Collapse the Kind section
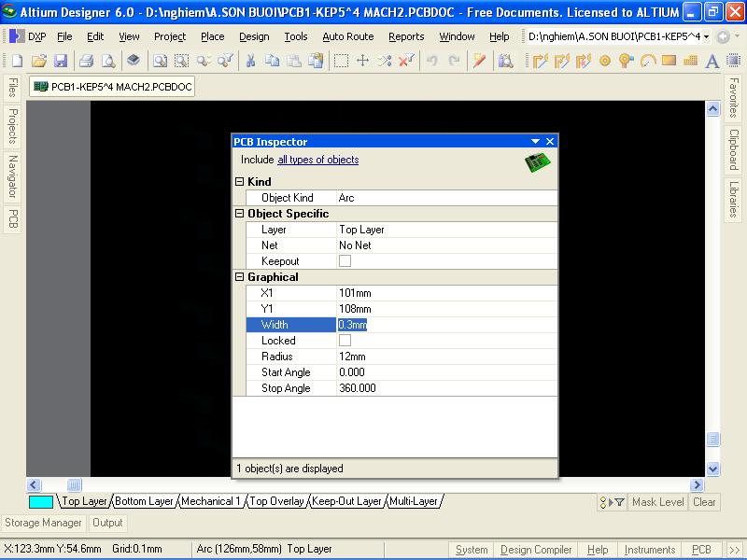The width and height of the screenshot is (747, 560). coord(240,182)
